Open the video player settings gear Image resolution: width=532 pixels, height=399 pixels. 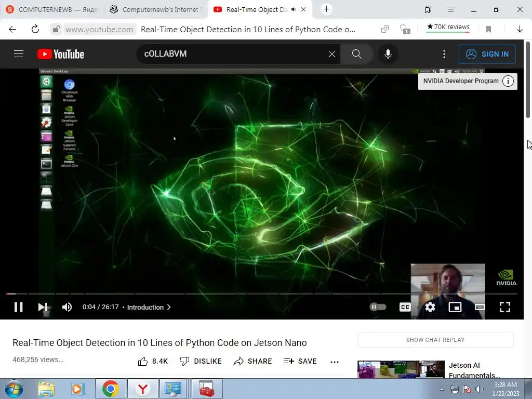[x=430, y=307]
